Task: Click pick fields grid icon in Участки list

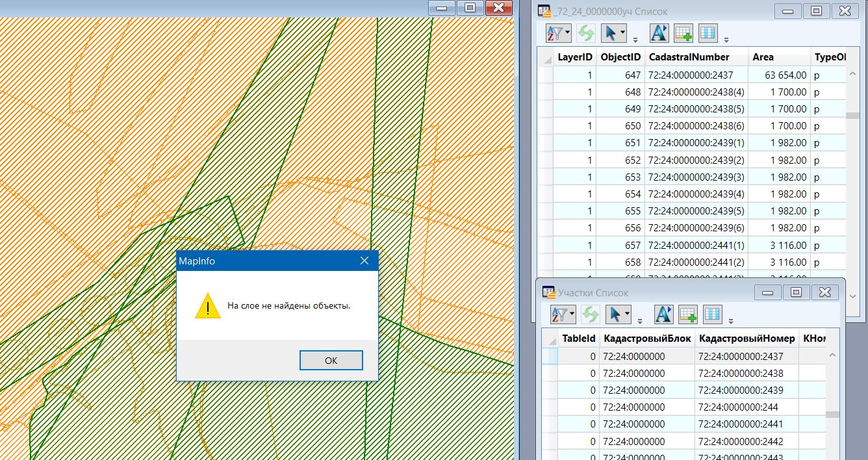Action: click(x=711, y=314)
